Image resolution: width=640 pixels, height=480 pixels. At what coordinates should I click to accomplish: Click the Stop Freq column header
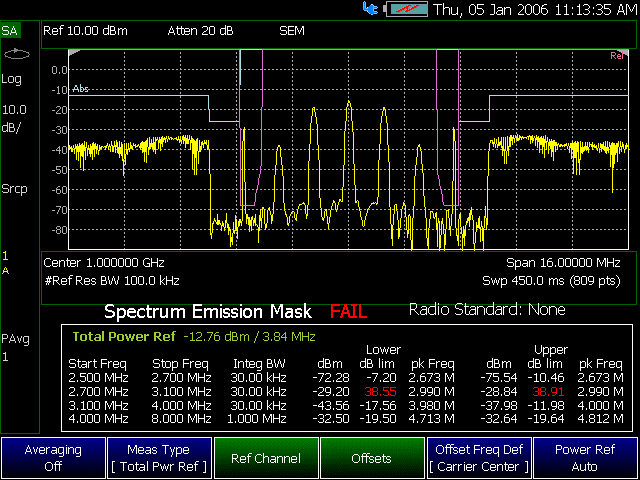[180, 364]
